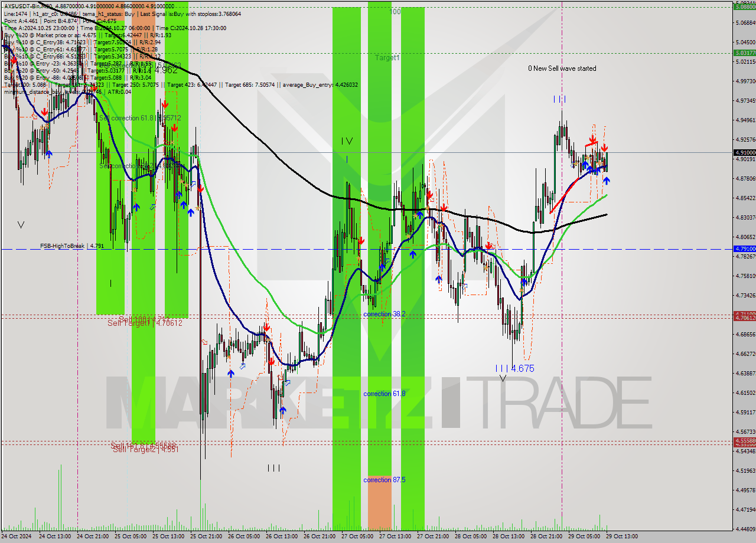
Task: Click 'average_Buy_entry: 4.426032' text
Action: point(320,85)
